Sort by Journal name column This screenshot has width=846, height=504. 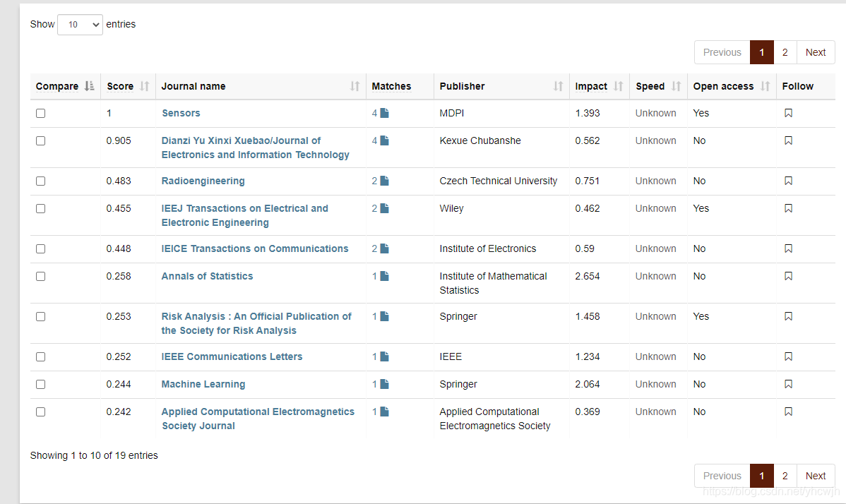click(x=261, y=86)
